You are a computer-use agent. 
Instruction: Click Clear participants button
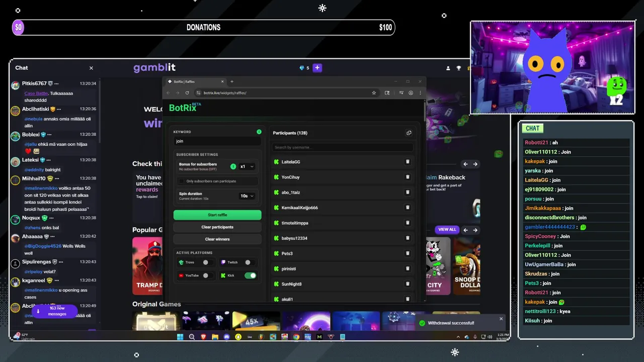pyautogui.click(x=217, y=227)
